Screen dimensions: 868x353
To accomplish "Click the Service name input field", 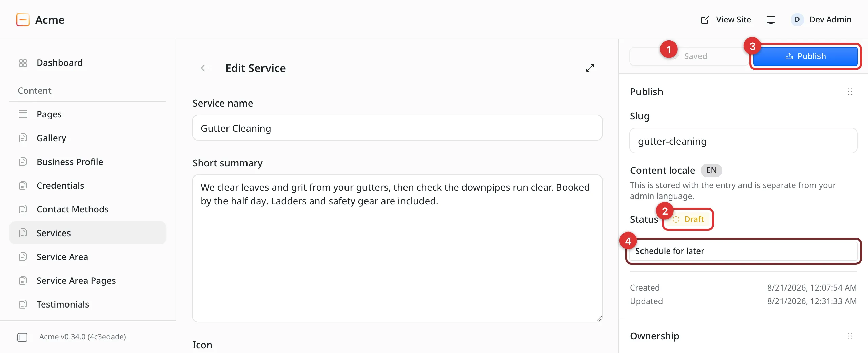I will 397,128.
